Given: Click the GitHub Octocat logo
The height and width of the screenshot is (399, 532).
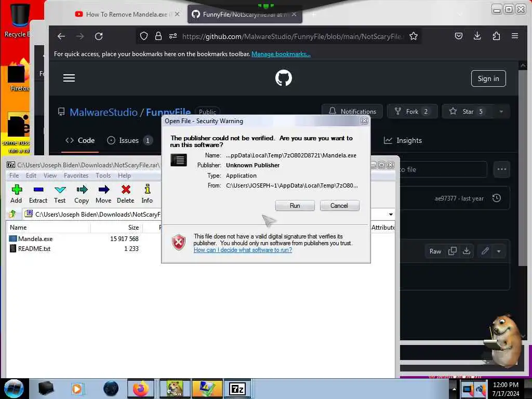Looking at the screenshot, I should click(x=284, y=78).
